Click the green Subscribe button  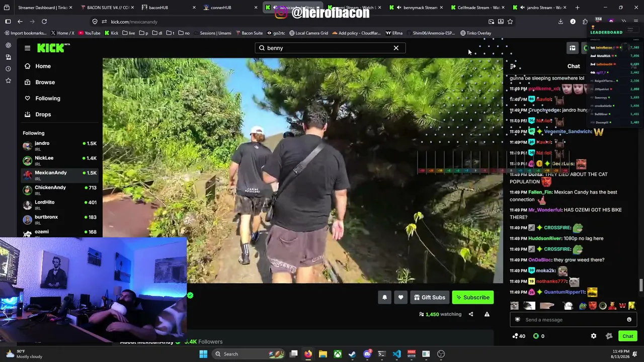click(x=473, y=297)
